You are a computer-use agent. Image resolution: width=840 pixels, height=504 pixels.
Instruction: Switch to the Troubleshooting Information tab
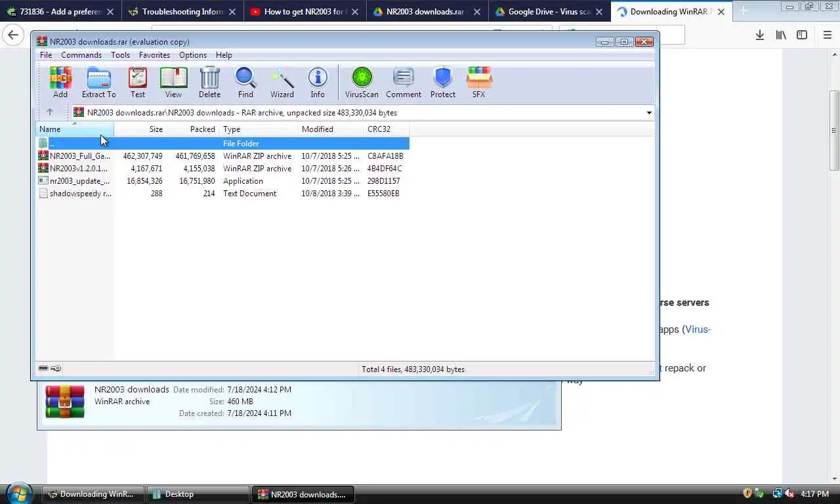tap(182, 11)
